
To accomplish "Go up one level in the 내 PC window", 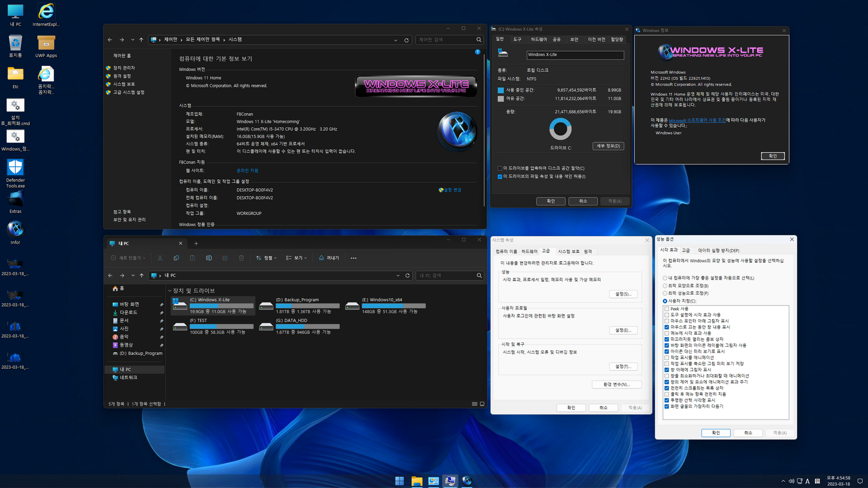I will (141, 275).
